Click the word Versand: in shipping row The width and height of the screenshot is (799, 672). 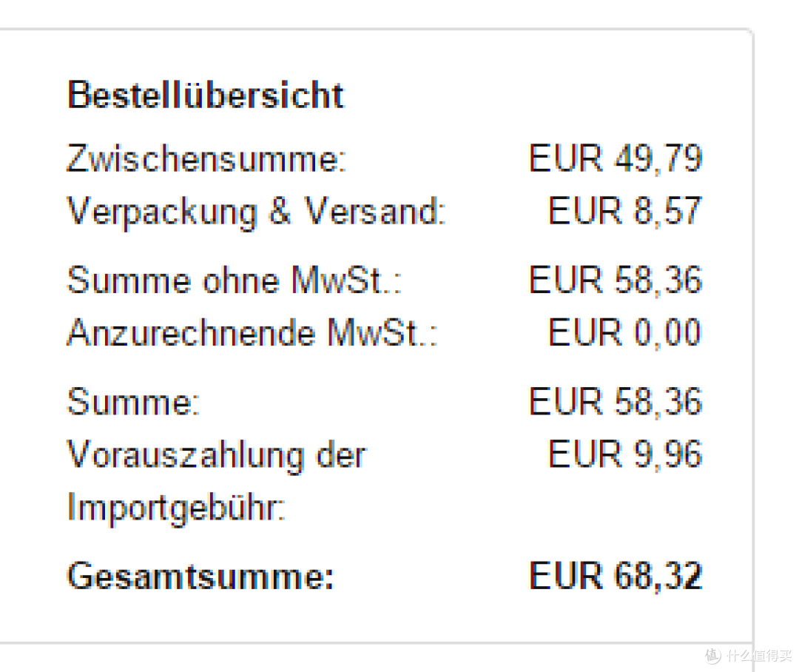(375, 211)
